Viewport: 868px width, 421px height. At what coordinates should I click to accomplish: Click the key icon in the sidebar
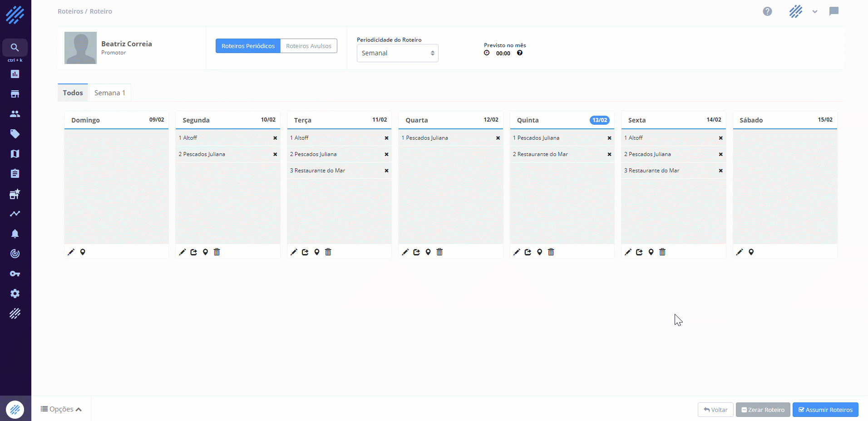point(15,274)
